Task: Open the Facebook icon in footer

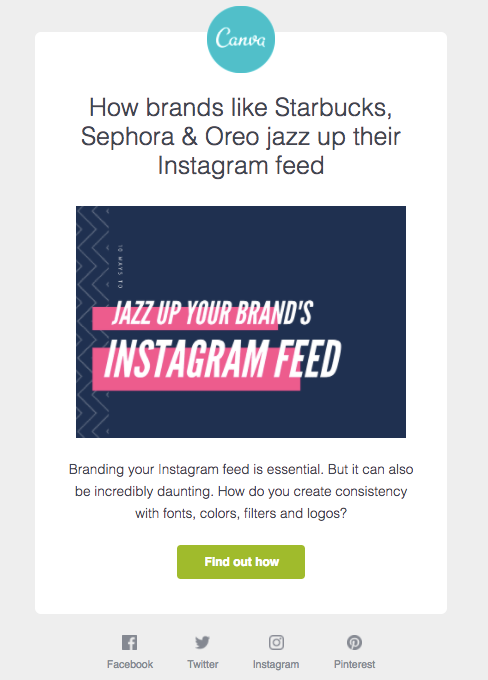Action: pyautogui.click(x=129, y=642)
